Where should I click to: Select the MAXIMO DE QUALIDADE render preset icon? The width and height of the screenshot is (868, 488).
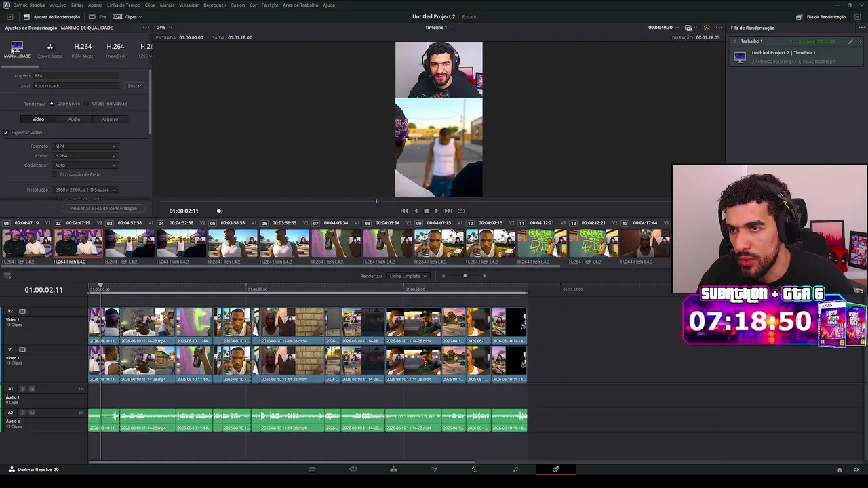[17, 46]
